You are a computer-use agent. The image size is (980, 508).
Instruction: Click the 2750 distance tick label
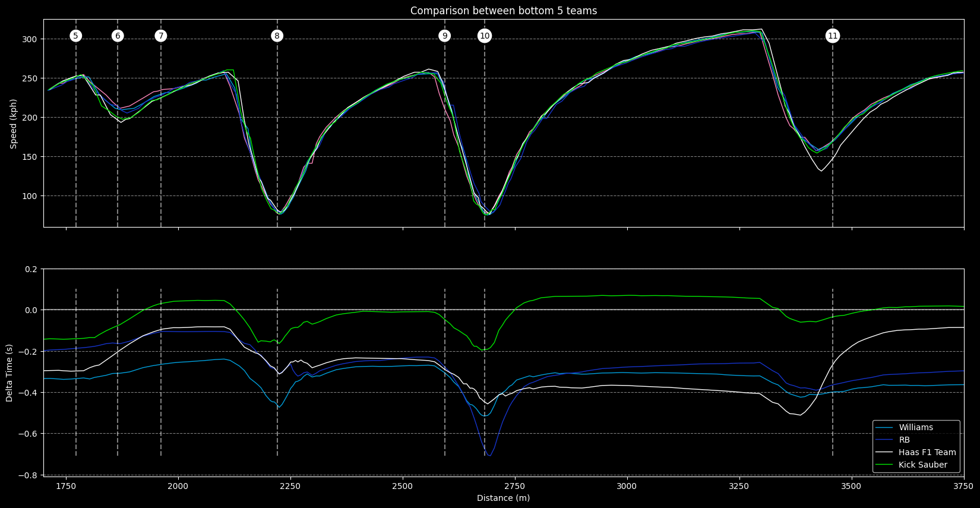pos(515,485)
